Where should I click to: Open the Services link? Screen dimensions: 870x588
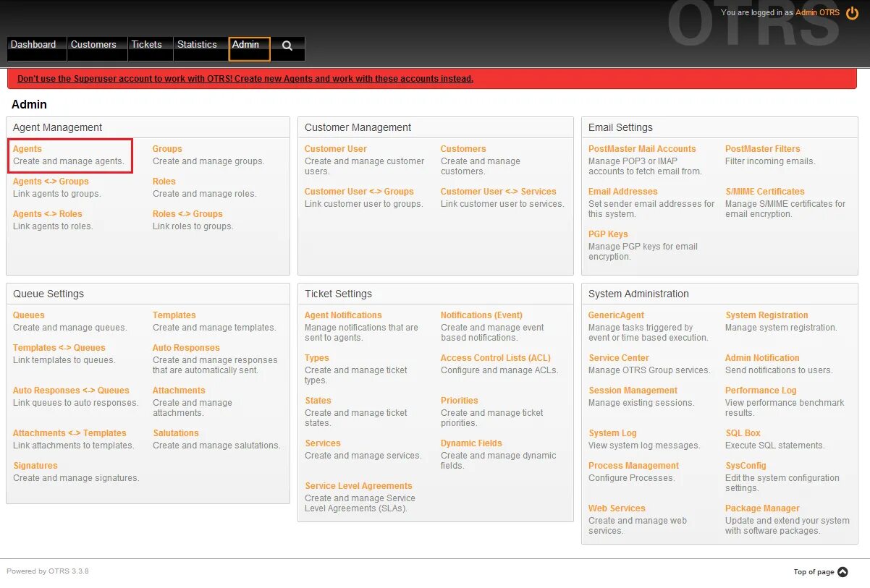pos(323,443)
